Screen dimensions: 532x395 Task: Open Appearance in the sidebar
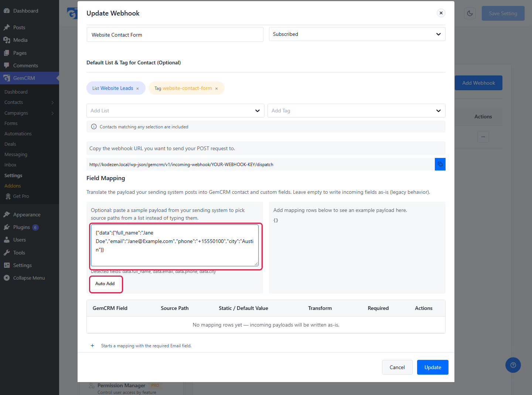click(x=27, y=215)
